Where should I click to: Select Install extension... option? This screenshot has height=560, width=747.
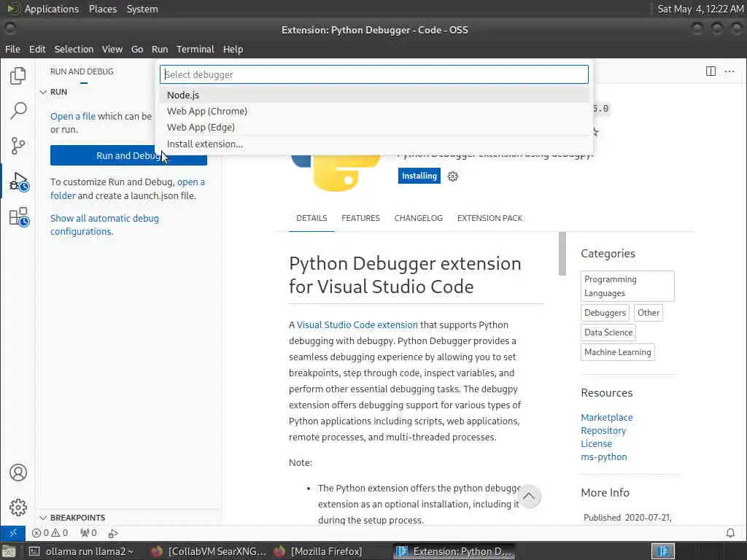374,144
